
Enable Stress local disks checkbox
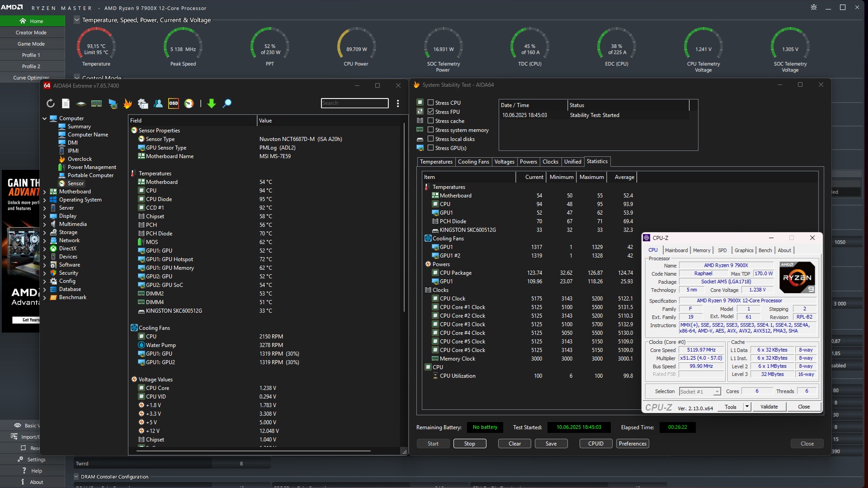point(431,139)
